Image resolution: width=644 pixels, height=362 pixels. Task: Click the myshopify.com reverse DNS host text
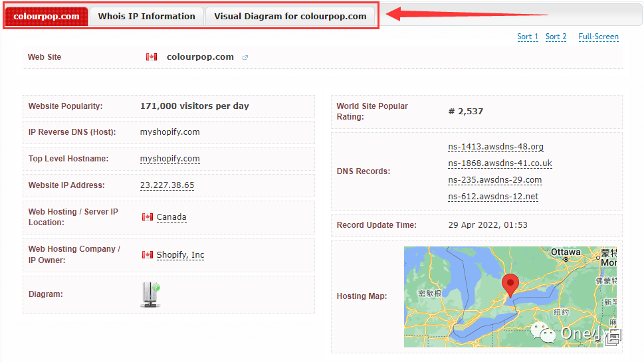pos(169,132)
